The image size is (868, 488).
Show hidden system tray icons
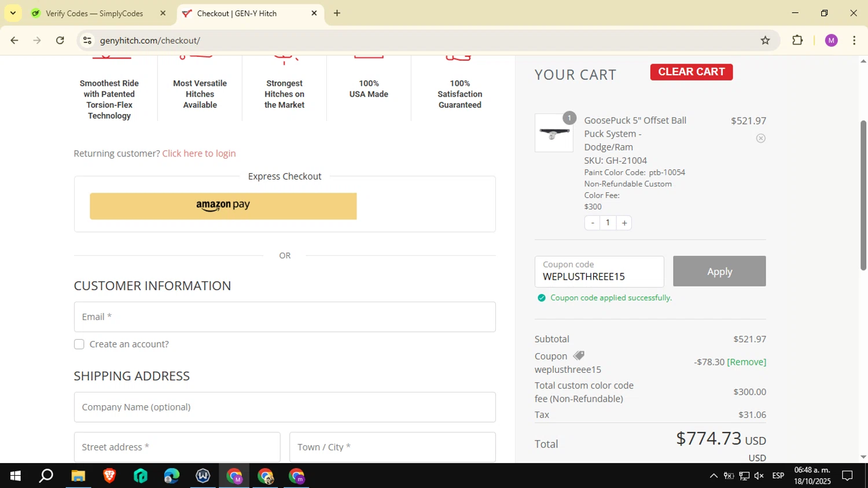pyautogui.click(x=713, y=476)
